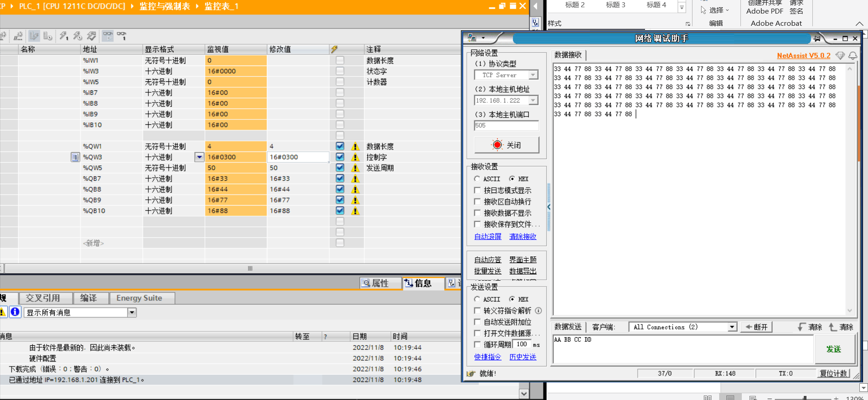Enable 按日志模式显示 checkbox
Viewport: 868px width, 400px height.
pos(477,190)
